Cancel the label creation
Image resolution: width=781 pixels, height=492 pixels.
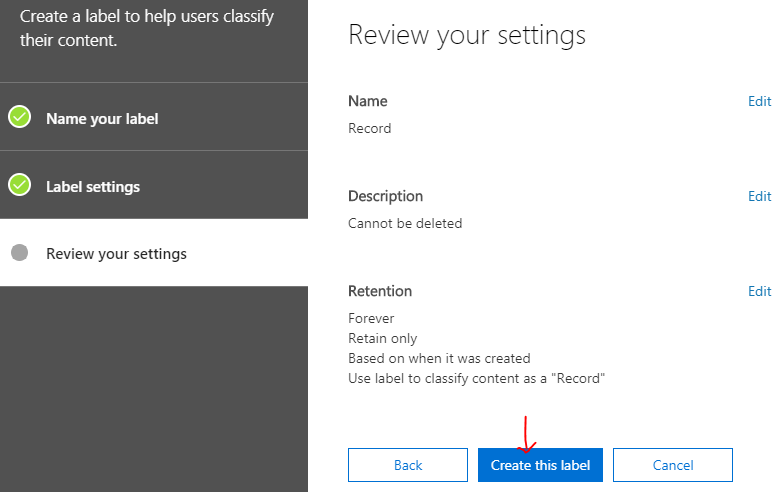(672, 465)
